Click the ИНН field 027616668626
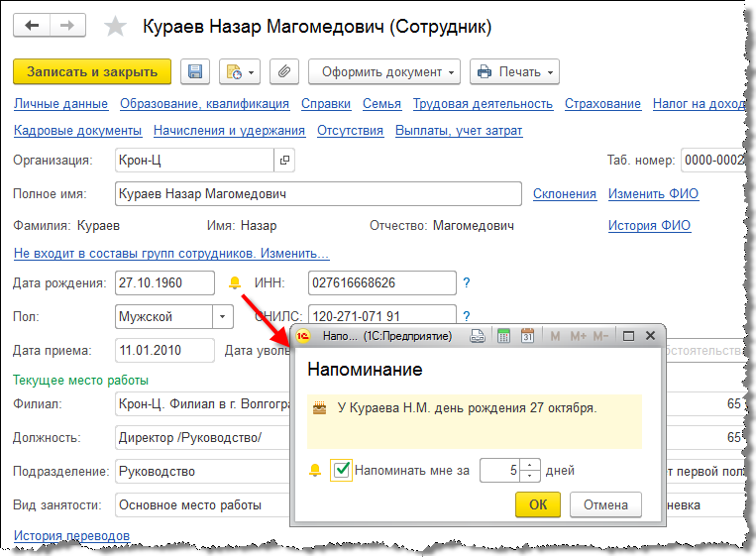The height and width of the screenshot is (557, 756). tap(381, 282)
